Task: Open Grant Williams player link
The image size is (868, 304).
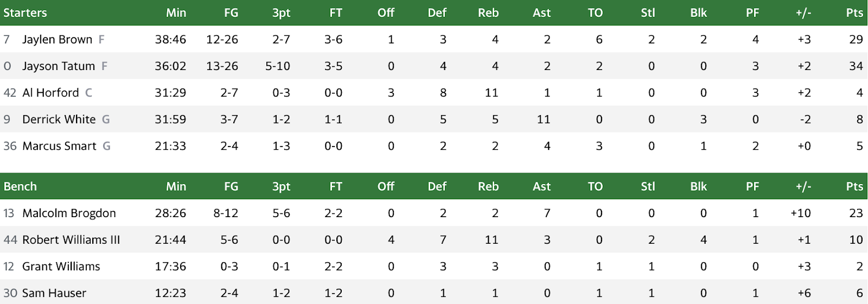Action: click(61, 267)
